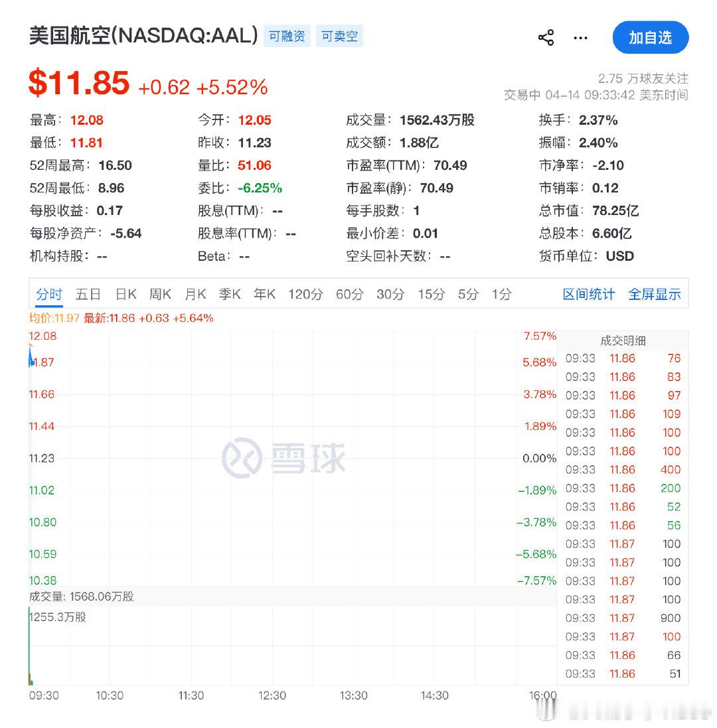Click trade row with volume 51
The image size is (717, 728).
(x=623, y=674)
